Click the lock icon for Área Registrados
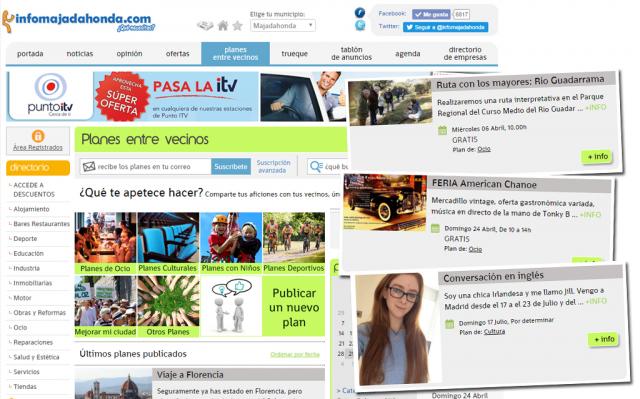Viewport: 640px width, 399px height. (38, 135)
